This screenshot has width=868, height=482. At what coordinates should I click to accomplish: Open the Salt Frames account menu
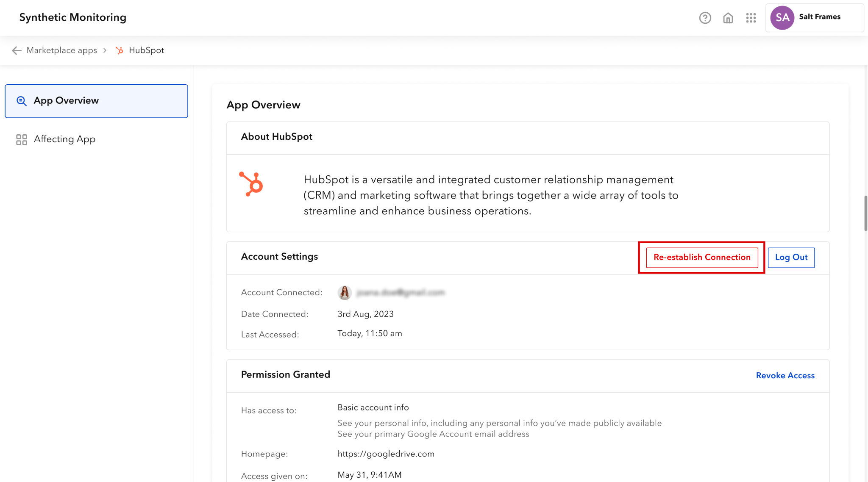(819, 17)
